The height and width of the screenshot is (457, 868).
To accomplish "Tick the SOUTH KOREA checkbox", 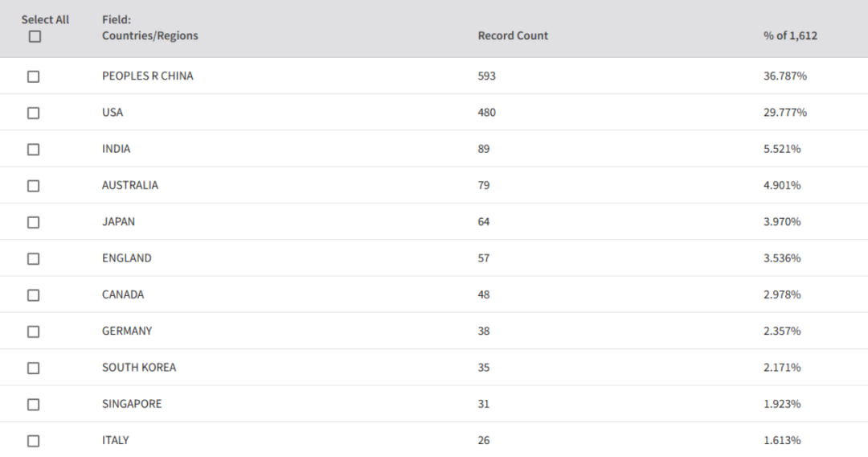I will (x=33, y=368).
